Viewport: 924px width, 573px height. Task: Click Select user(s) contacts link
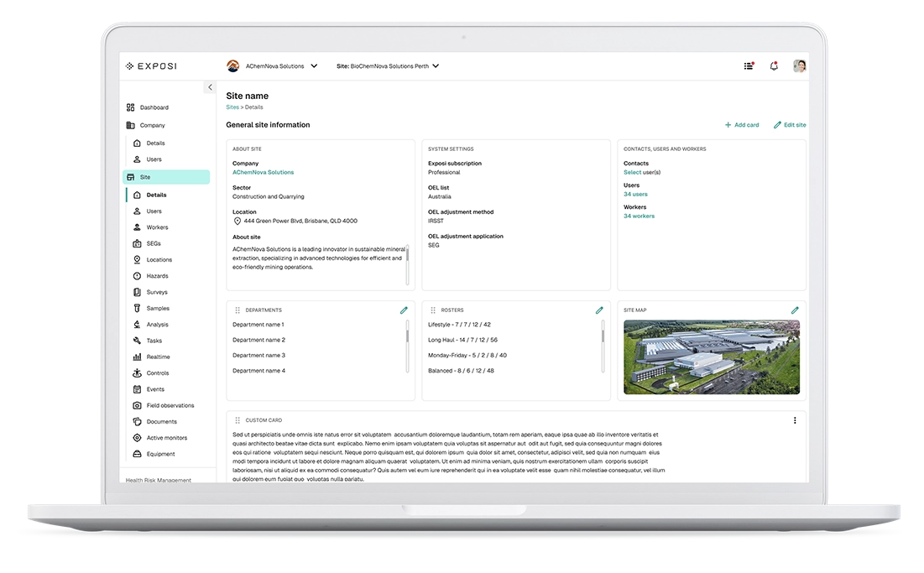click(642, 173)
